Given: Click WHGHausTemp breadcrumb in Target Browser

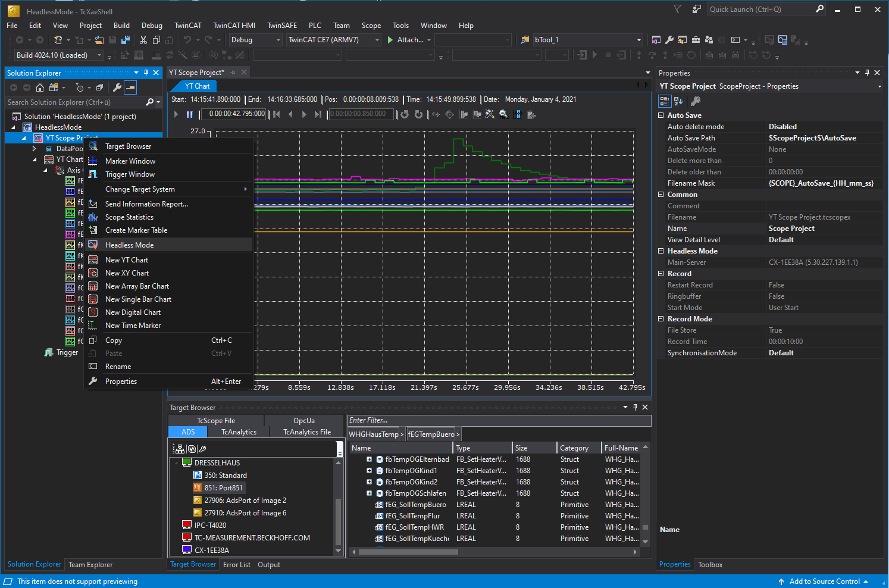Looking at the screenshot, I should click(x=374, y=434).
